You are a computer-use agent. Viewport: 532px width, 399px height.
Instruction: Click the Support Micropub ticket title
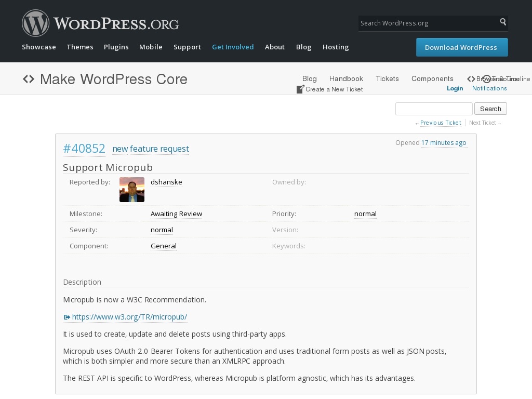[108, 168]
